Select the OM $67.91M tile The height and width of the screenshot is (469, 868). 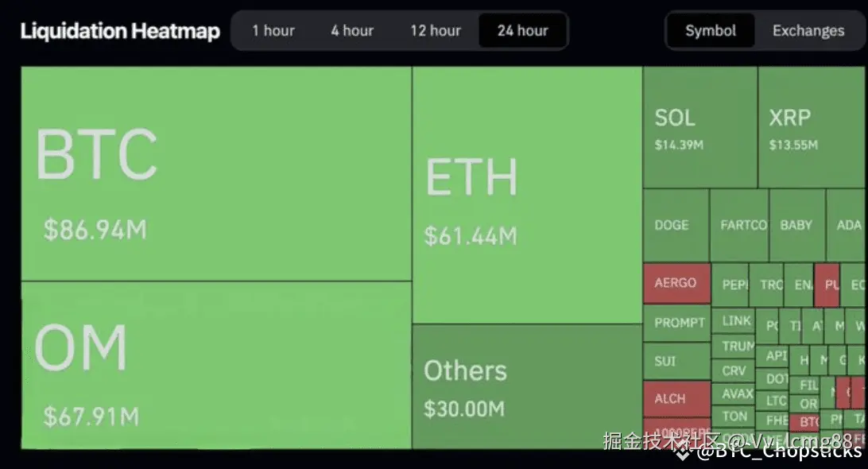click(215, 364)
